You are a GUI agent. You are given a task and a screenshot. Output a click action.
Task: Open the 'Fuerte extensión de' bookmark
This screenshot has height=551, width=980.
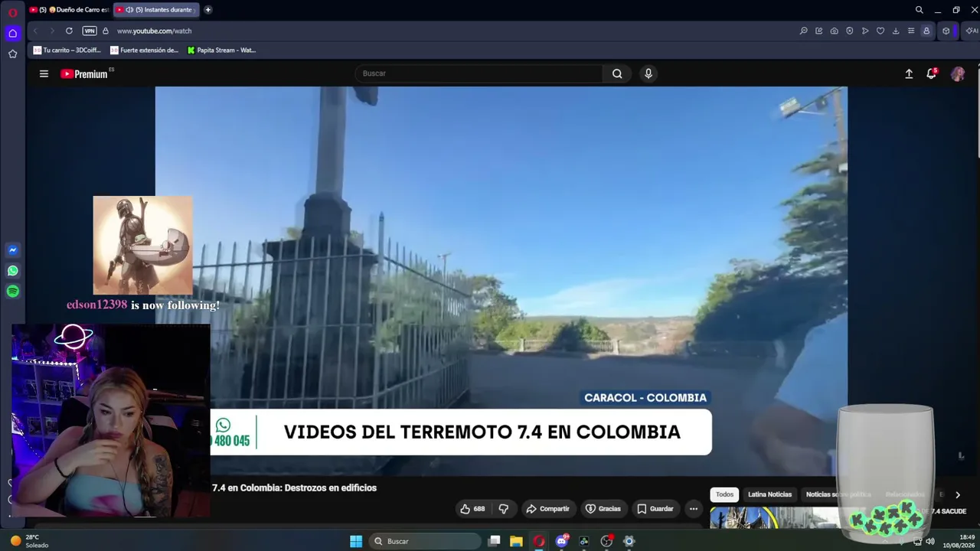(145, 51)
